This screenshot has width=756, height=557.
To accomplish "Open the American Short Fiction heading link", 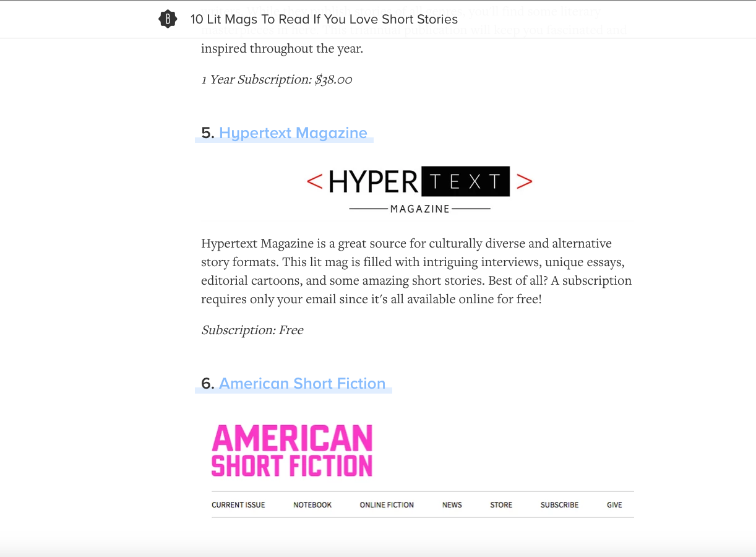I will pyautogui.click(x=303, y=384).
